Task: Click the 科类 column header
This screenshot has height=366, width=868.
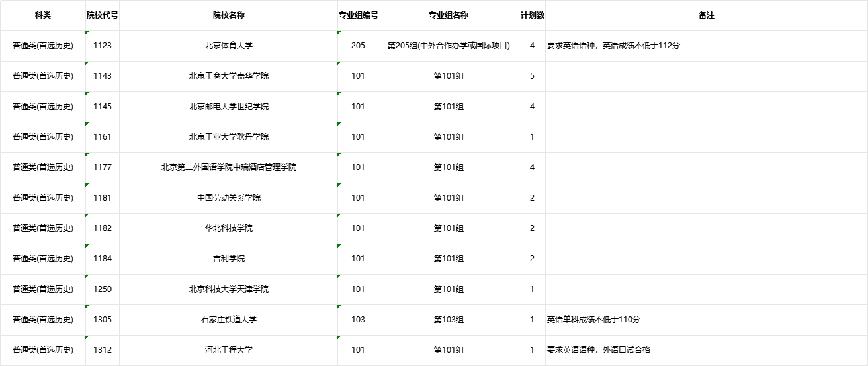Action: point(42,15)
